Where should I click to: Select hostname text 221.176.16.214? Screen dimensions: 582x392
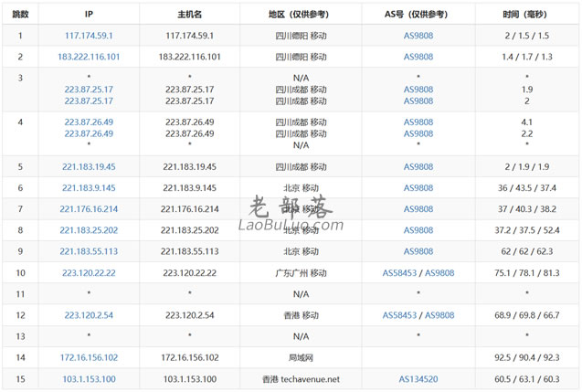click(x=190, y=209)
